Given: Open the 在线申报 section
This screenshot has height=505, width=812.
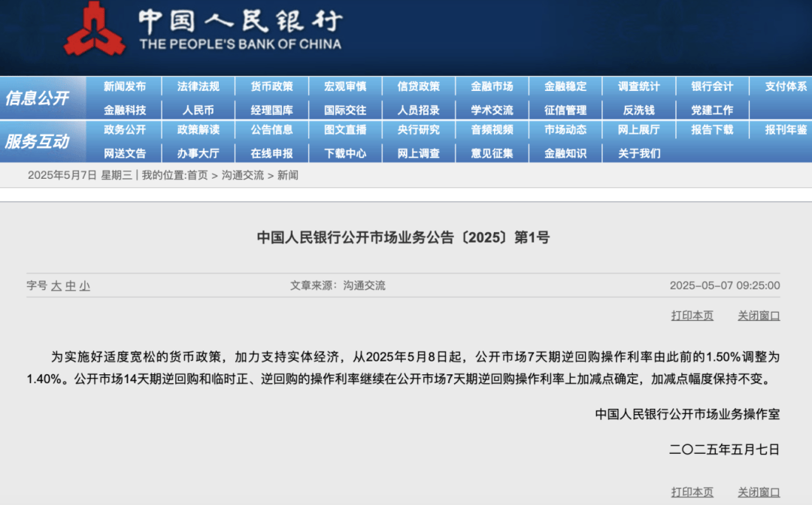Looking at the screenshot, I should pyautogui.click(x=272, y=153).
